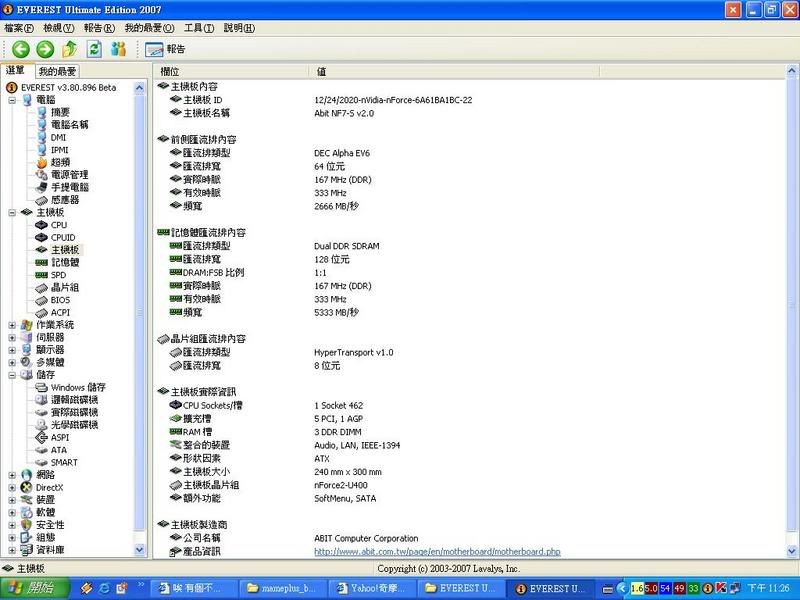This screenshot has height=600, width=800.
Task: Click the green Back arrow toolbar icon
Action: coord(21,49)
